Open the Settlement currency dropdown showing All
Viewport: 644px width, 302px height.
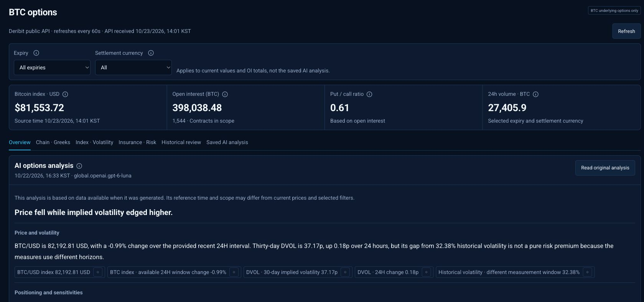click(x=133, y=67)
